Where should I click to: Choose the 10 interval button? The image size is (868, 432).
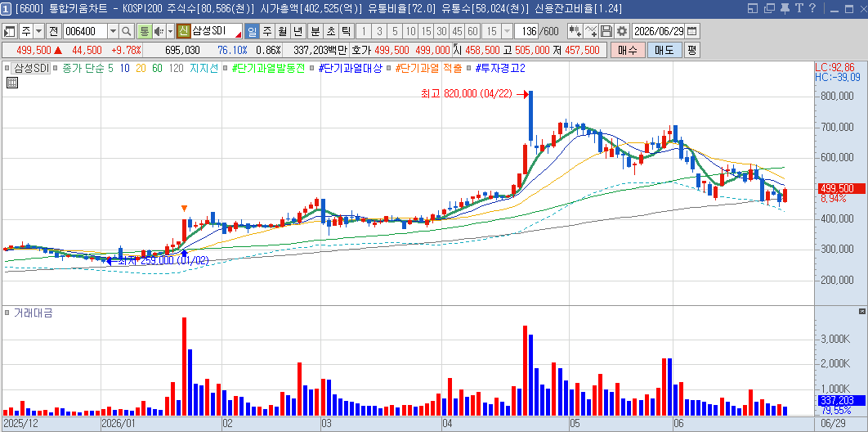(410, 31)
